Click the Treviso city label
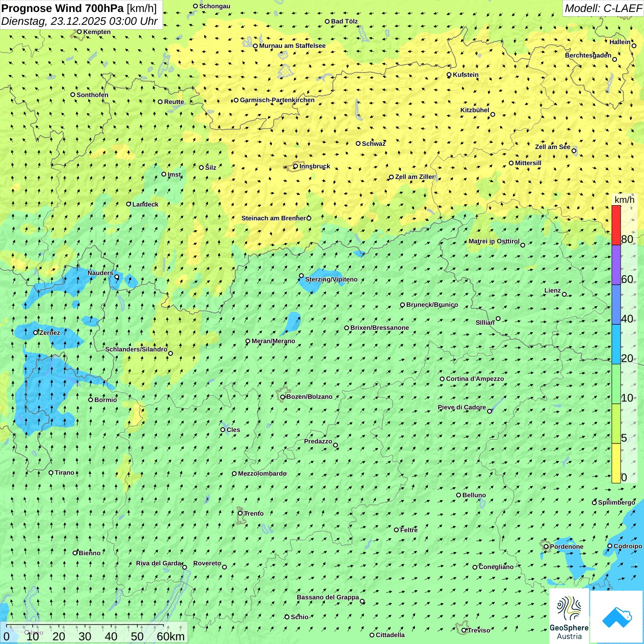The image size is (644, 644). tap(479, 630)
